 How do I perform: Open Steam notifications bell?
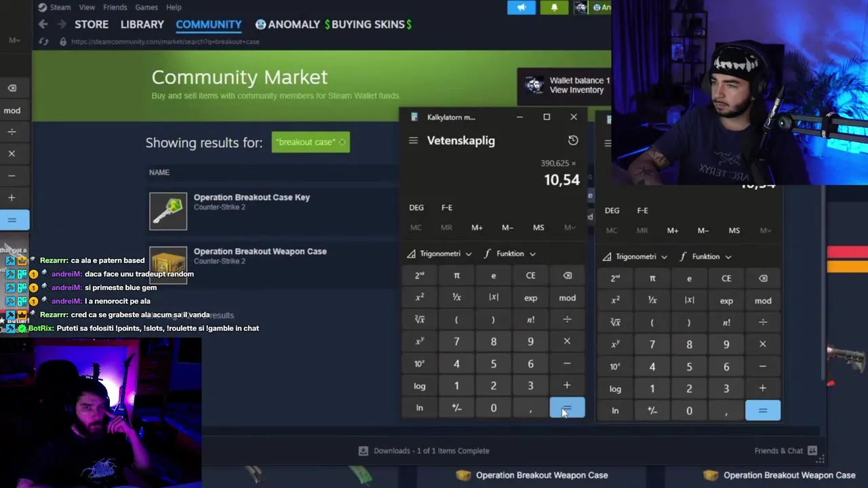(x=554, y=7)
